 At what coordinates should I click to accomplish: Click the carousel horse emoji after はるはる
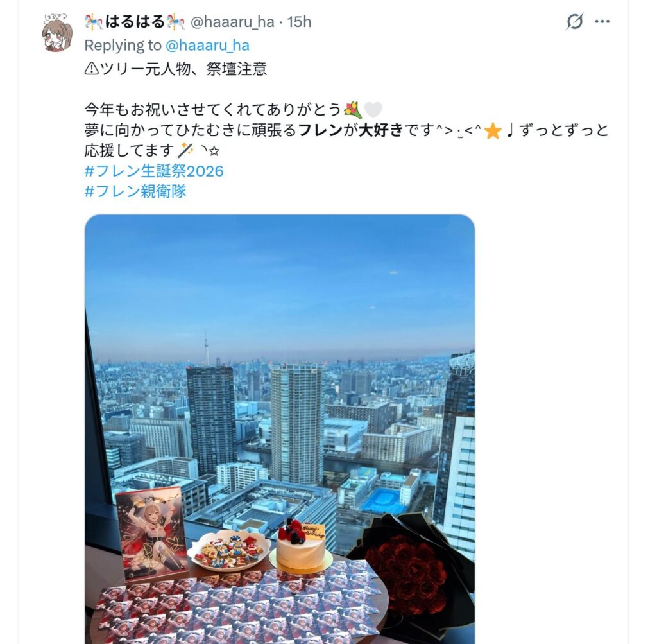tap(176, 22)
